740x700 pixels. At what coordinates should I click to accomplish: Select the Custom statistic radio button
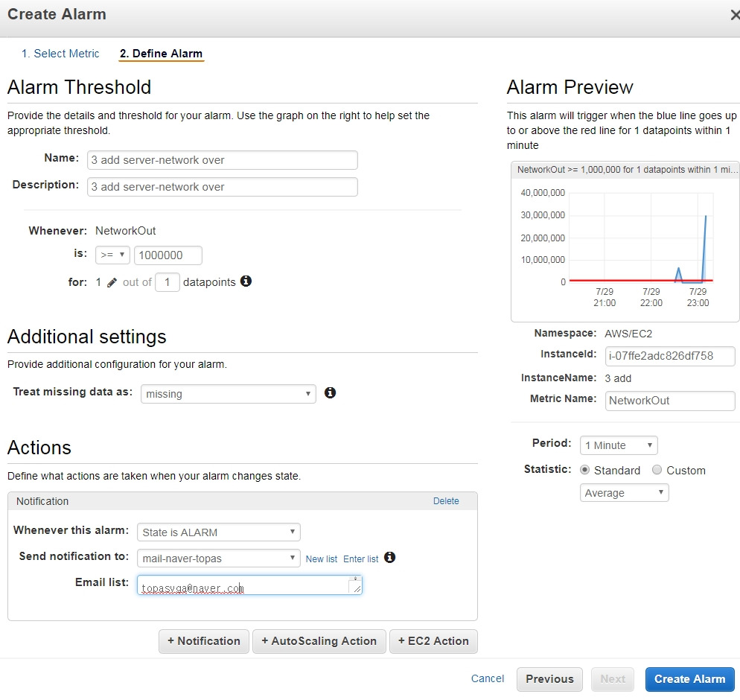pyautogui.click(x=657, y=470)
